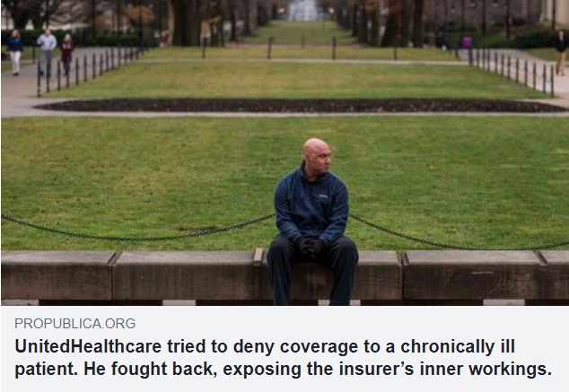
Task: Click the three pedestrians walking in photo
Action: [40, 52]
